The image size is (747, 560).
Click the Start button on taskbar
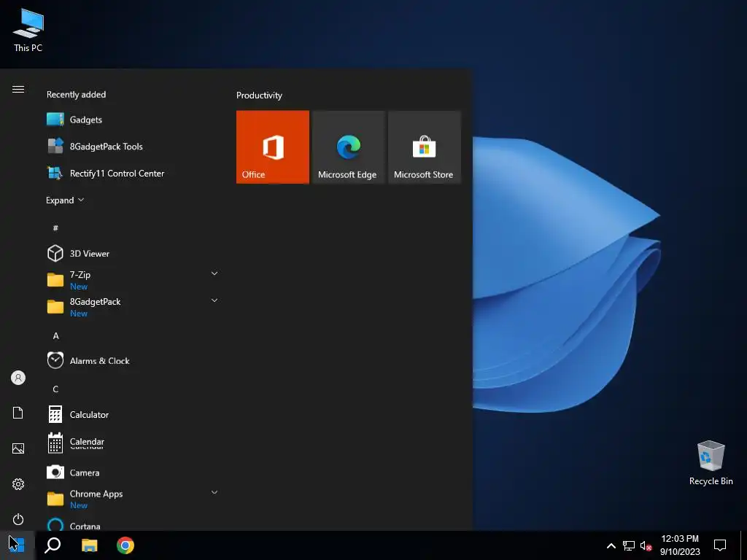pos(18,545)
